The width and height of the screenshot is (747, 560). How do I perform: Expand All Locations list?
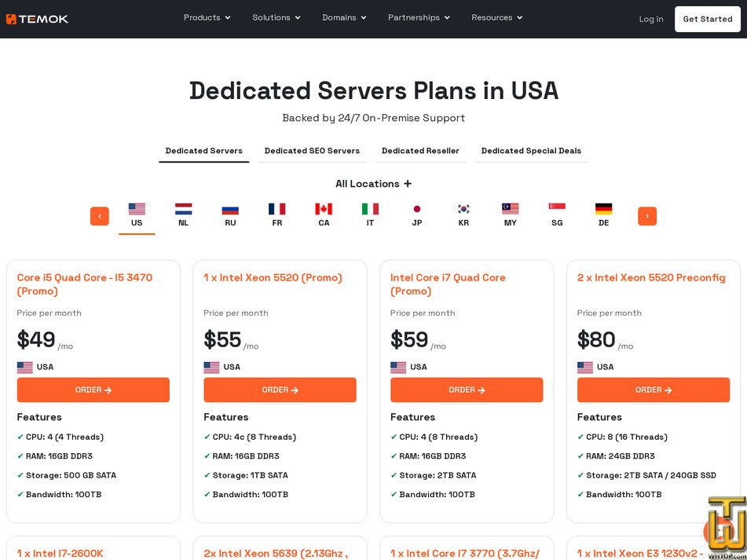(373, 184)
